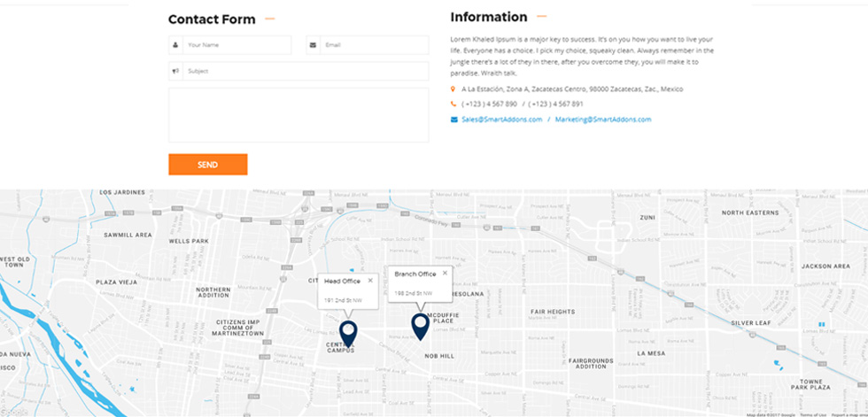Click the Google logo on the map
868x417 pixels.
pyautogui.click(x=14, y=412)
